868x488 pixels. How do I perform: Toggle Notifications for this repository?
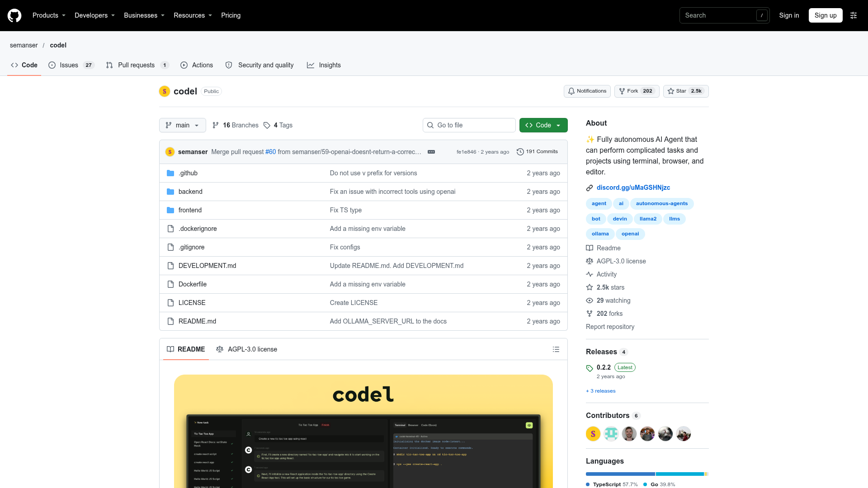tap(587, 91)
